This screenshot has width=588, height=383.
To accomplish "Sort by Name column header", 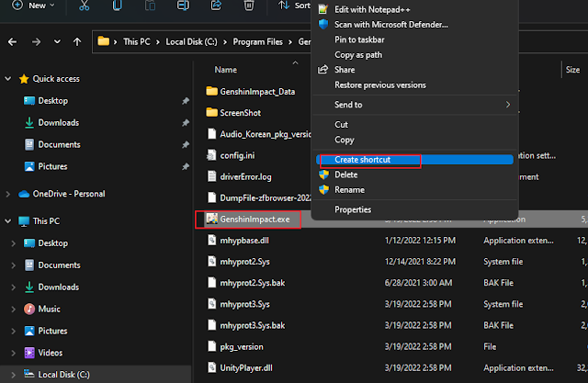I will point(226,70).
